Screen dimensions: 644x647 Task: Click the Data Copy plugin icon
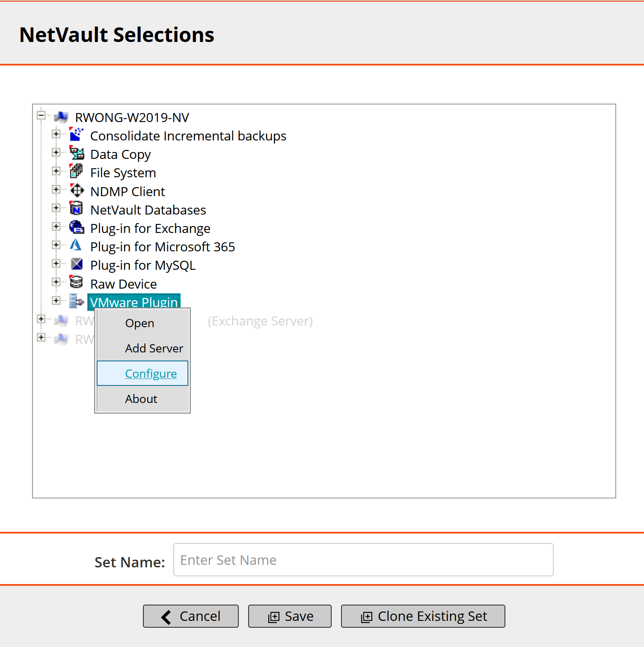pyautogui.click(x=77, y=153)
